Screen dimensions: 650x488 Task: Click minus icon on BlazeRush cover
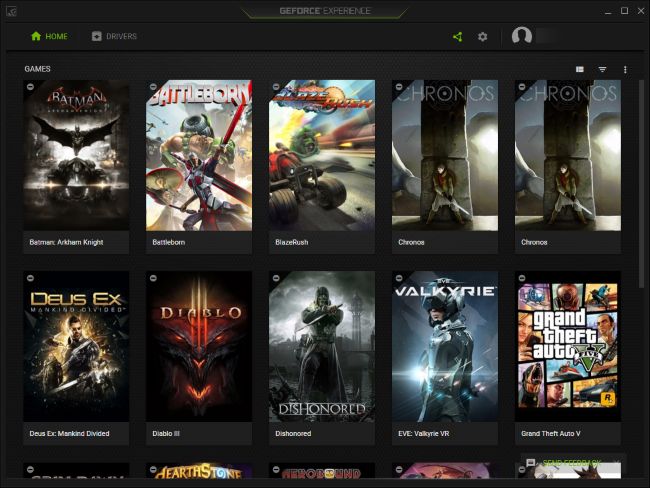pyautogui.click(x=276, y=87)
